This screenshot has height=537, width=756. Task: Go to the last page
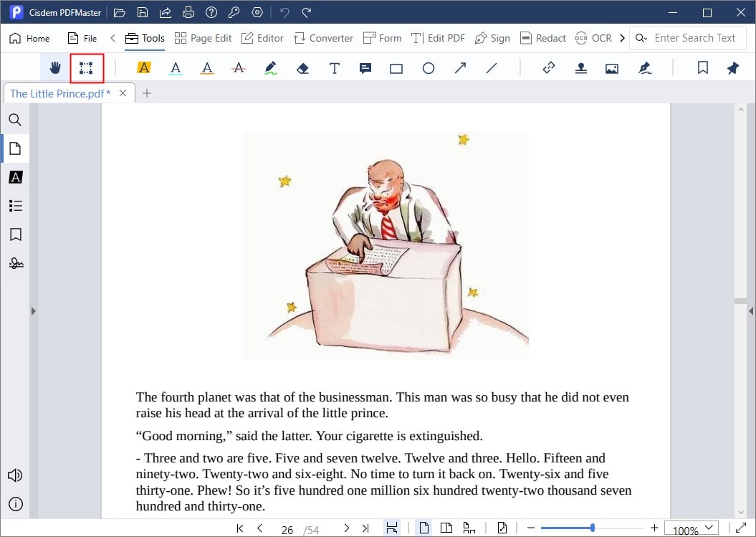(365, 528)
